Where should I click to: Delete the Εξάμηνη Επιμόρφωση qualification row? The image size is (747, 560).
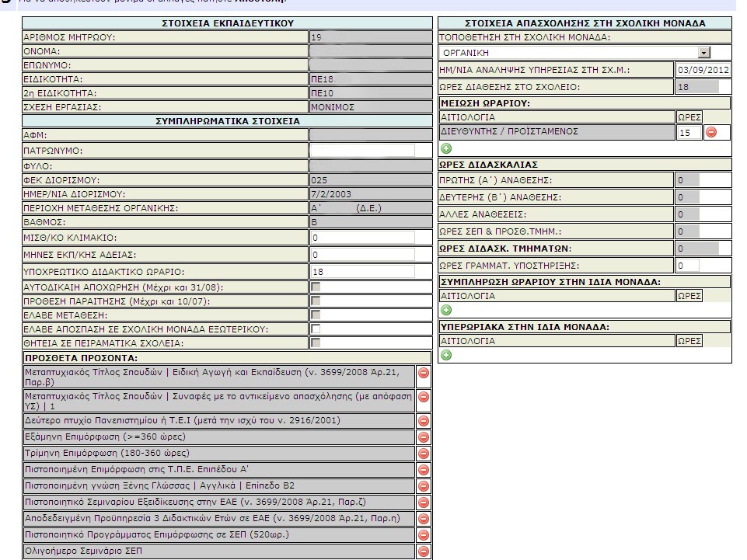point(424,437)
